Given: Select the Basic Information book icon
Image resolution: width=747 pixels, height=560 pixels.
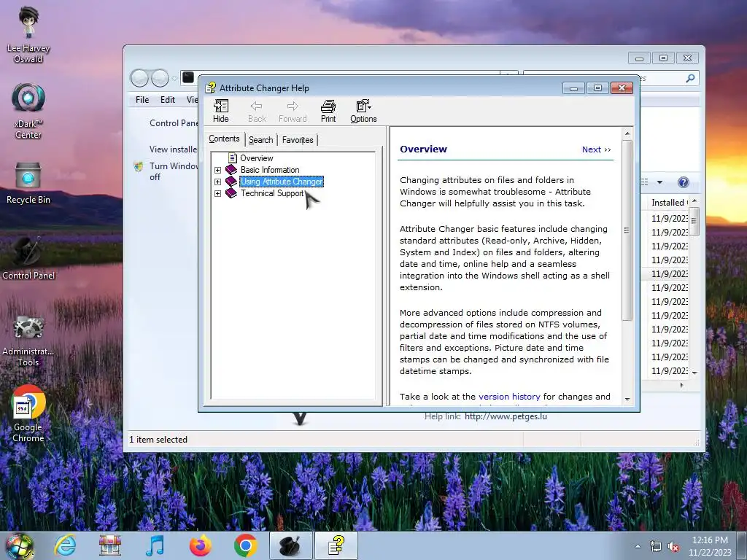Looking at the screenshot, I should click(x=231, y=169).
